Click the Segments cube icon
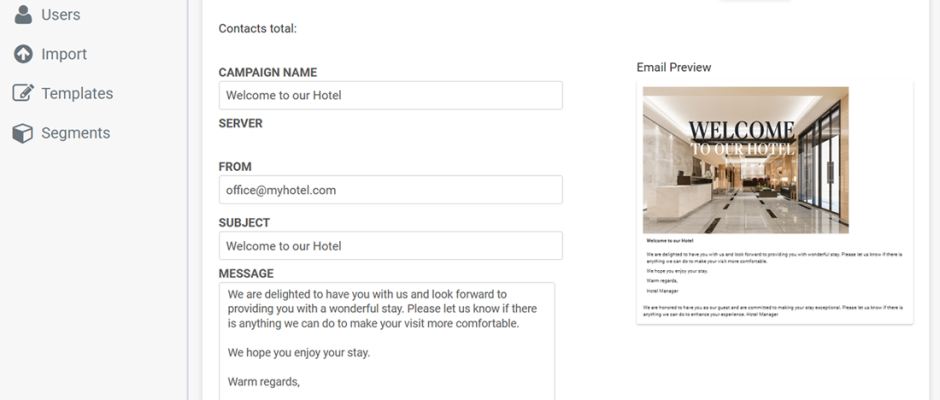The image size is (940, 400). pyautogui.click(x=23, y=133)
